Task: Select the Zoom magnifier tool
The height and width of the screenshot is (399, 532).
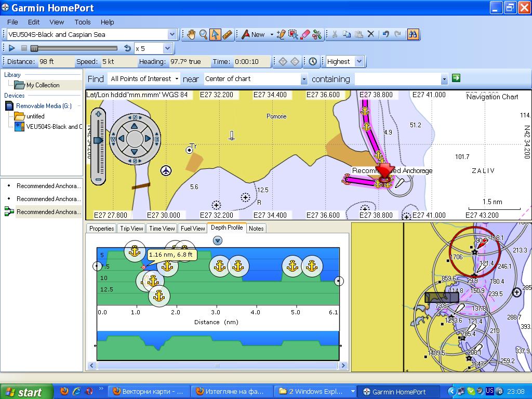Action: [x=203, y=35]
